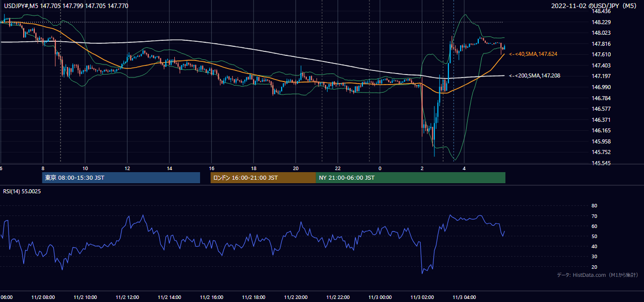Click the RSI(14) 55.0025 indicator label
This screenshot has height=302, width=644.
pyautogui.click(x=22, y=191)
